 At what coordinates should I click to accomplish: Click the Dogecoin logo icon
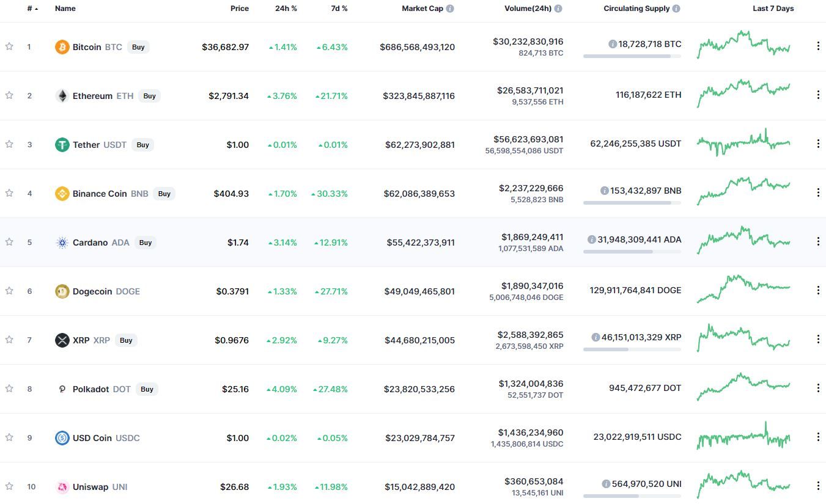pyautogui.click(x=62, y=291)
